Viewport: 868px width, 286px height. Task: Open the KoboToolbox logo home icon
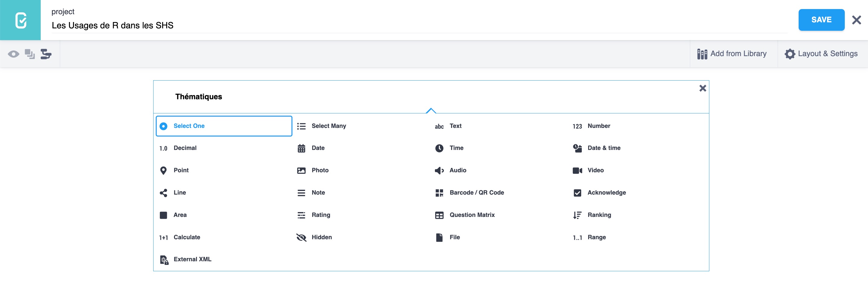tap(20, 20)
